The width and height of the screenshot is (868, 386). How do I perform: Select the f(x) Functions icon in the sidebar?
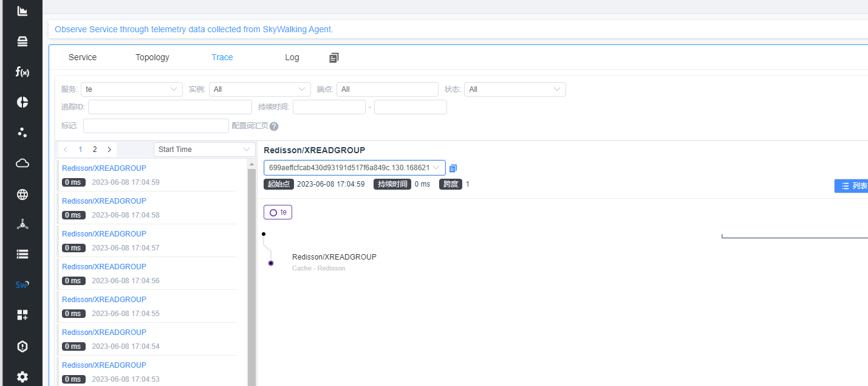pos(22,72)
